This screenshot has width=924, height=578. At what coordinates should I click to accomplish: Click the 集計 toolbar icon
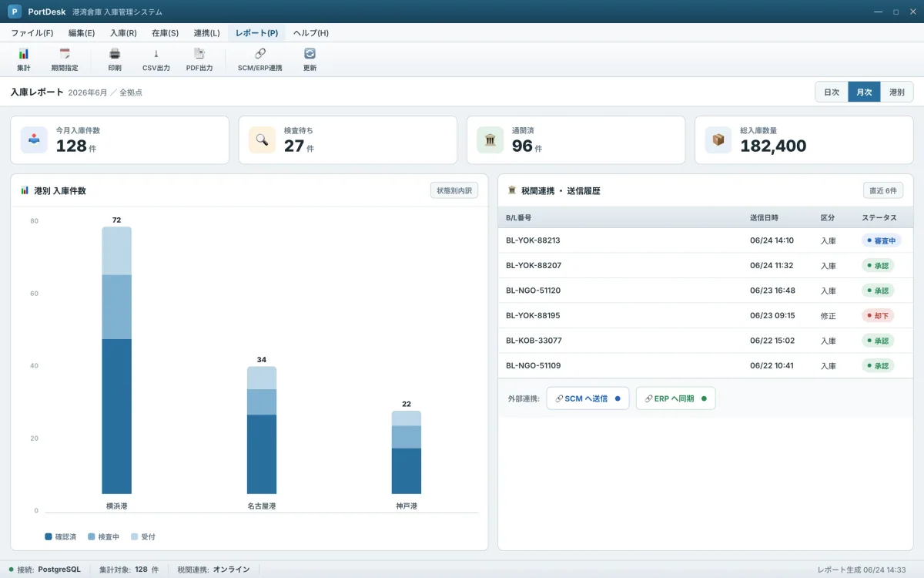pyautogui.click(x=24, y=54)
